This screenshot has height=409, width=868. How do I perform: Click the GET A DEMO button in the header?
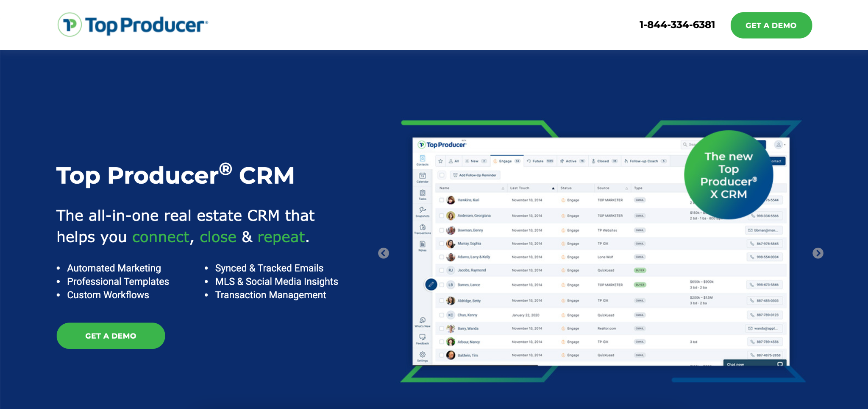coord(771,25)
